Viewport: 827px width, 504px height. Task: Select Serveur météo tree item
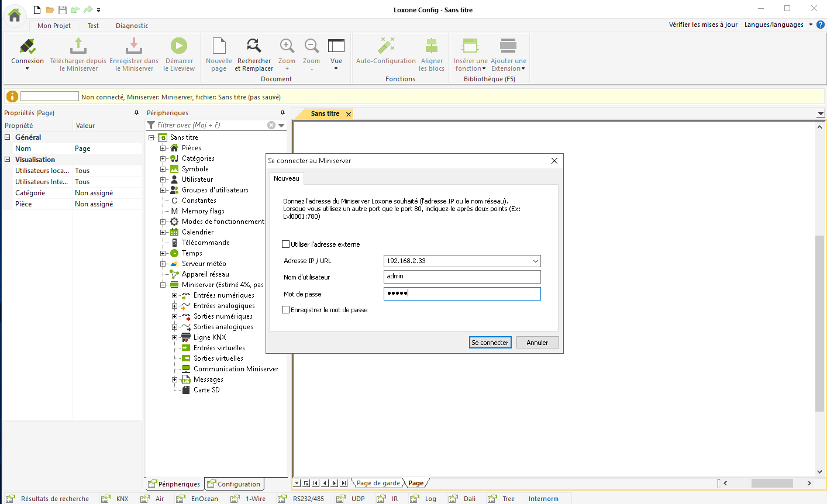coord(204,264)
